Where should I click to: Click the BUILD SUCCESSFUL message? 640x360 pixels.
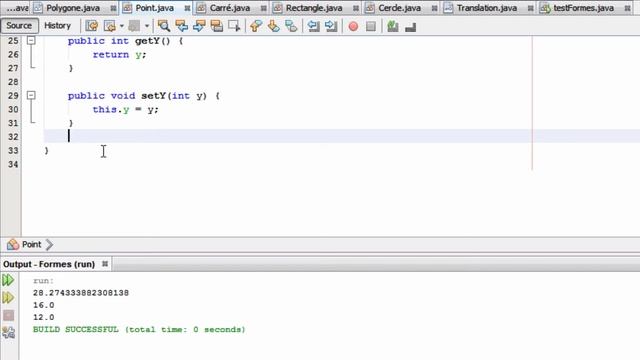pos(139,329)
